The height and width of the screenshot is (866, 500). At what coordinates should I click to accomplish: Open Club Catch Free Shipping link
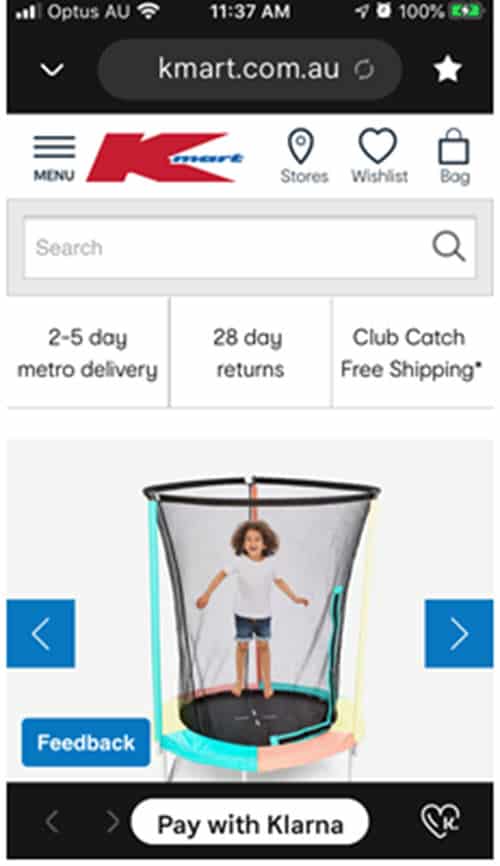pos(412,353)
